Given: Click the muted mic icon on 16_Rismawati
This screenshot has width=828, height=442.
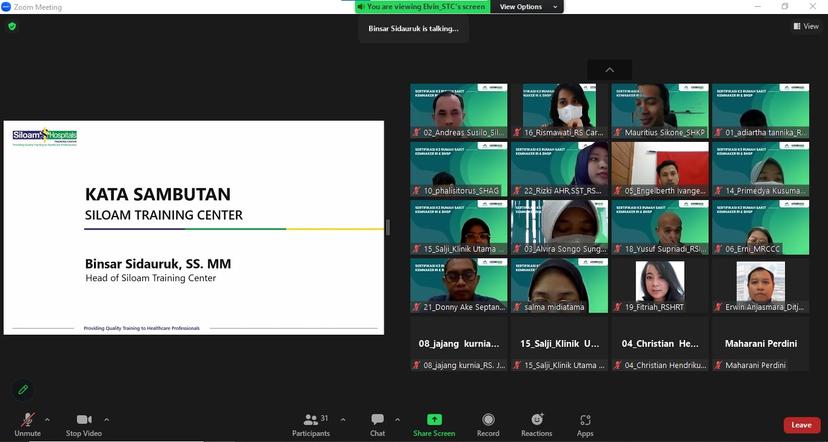Looking at the screenshot, I should [517, 133].
